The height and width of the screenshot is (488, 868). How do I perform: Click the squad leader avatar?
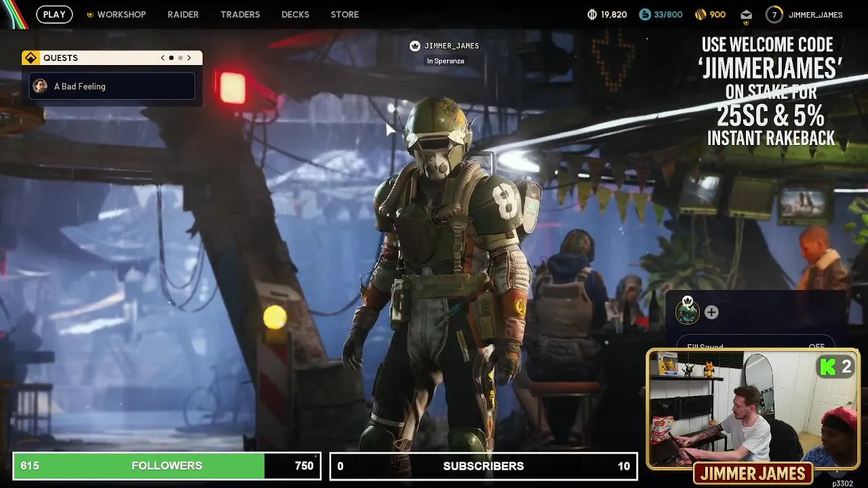(688, 312)
